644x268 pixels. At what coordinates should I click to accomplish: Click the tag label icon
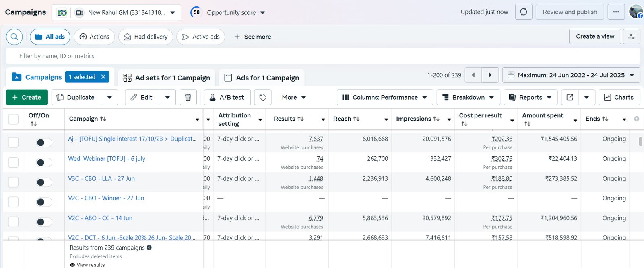pyautogui.click(x=263, y=98)
